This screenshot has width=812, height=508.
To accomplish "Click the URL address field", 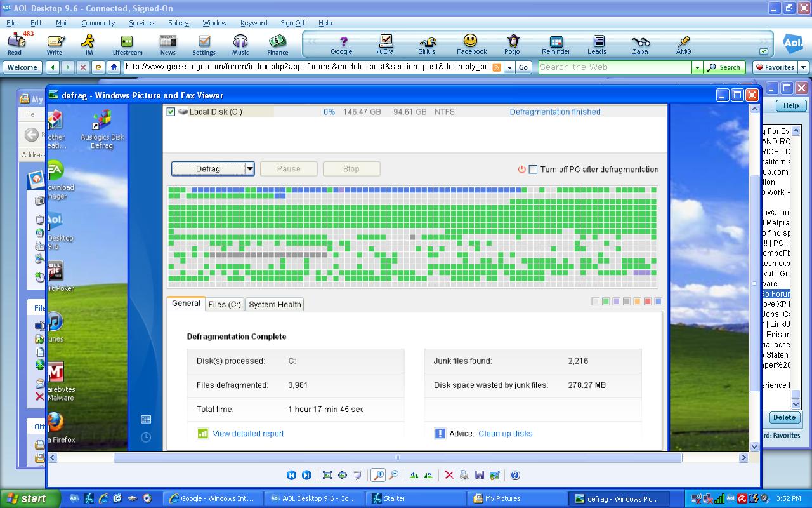I will pos(307,67).
